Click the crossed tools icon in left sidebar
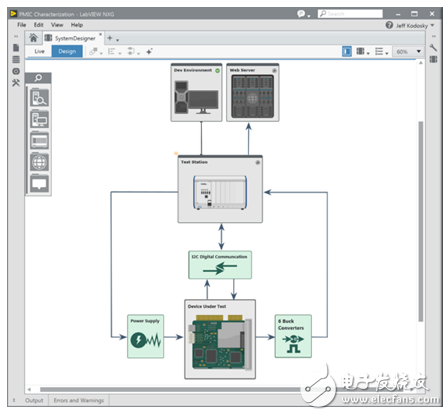448x416 pixels. click(x=16, y=83)
